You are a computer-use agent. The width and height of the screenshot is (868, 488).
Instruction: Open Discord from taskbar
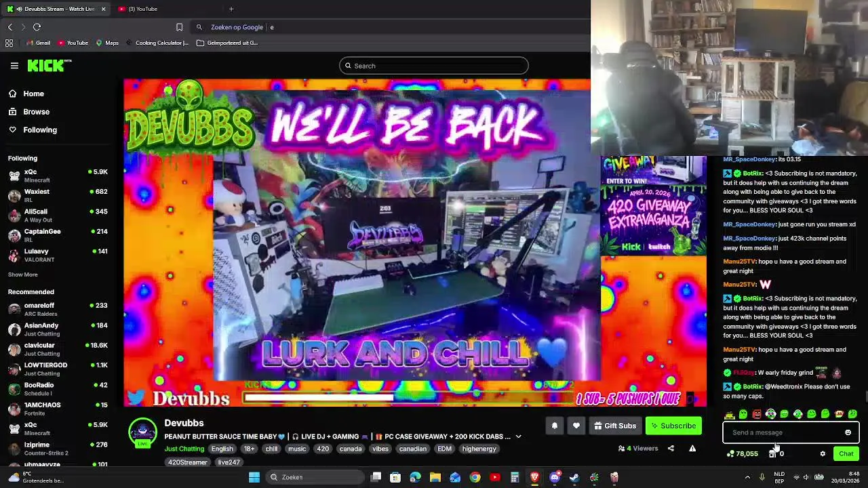click(555, 477)
